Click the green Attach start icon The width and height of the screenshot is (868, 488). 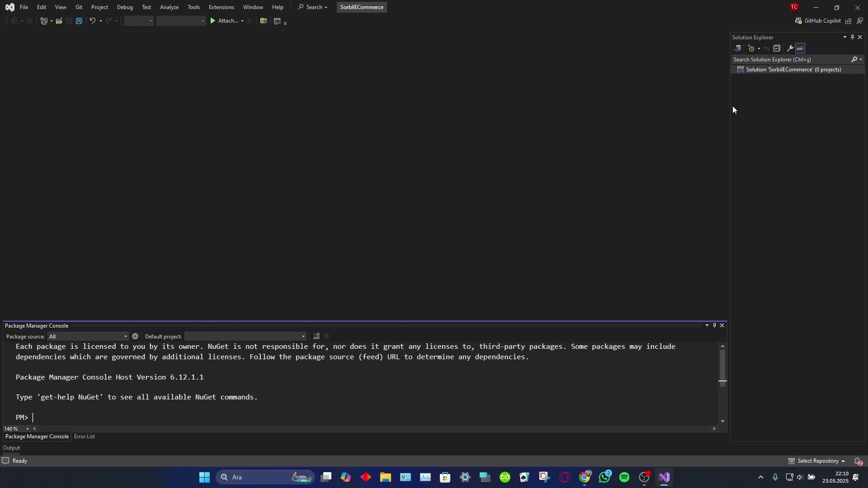pos(212,21)
